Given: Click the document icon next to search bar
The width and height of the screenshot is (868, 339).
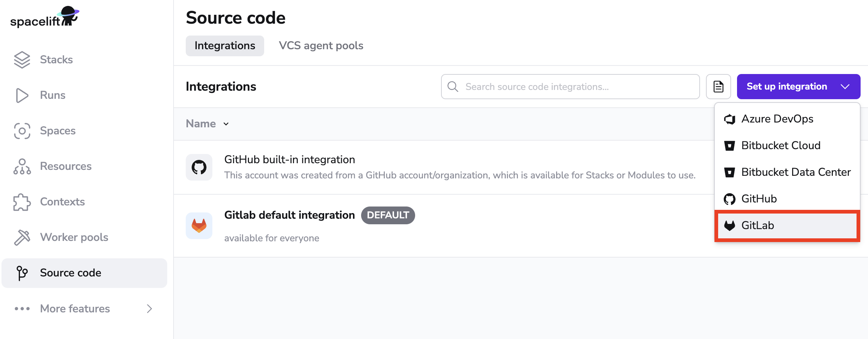Looking at the screenshot, I should pyautogui.click(x=718, y=86).
